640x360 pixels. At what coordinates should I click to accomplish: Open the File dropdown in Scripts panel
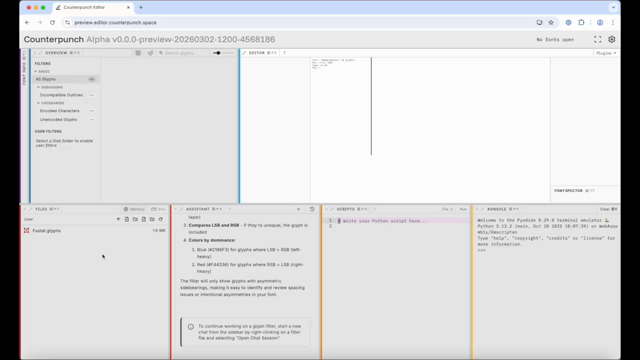447,209
